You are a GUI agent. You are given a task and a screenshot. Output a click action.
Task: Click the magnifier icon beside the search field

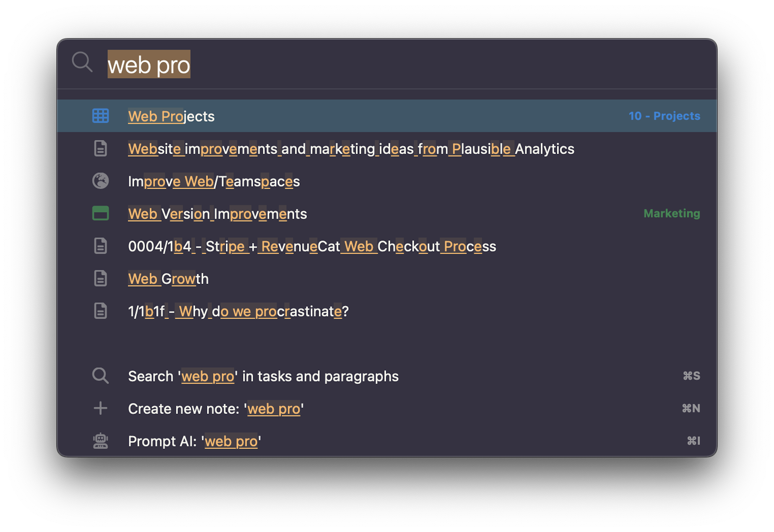[82, 62]
